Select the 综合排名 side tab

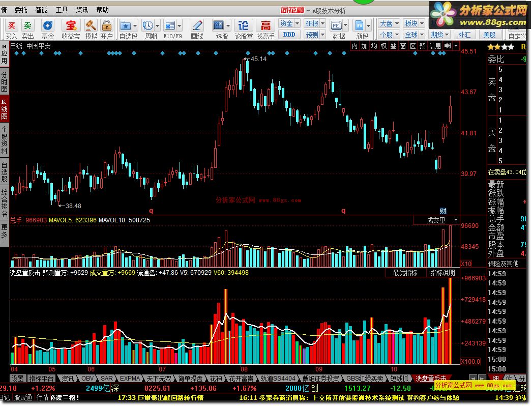click(x=5, y=203)
